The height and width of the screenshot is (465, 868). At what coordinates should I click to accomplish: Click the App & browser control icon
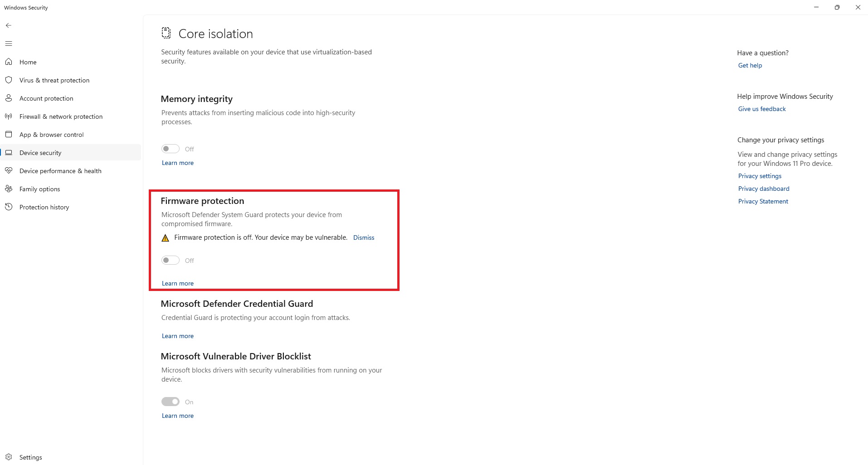click(9, 134)
